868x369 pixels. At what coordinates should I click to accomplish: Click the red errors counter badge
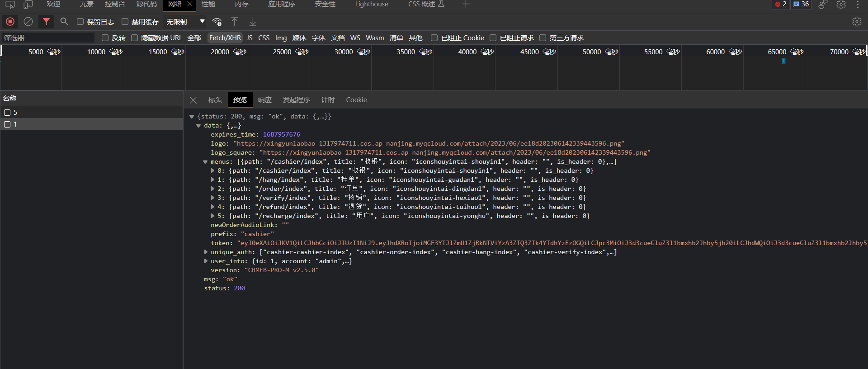[x=781, y=4]
